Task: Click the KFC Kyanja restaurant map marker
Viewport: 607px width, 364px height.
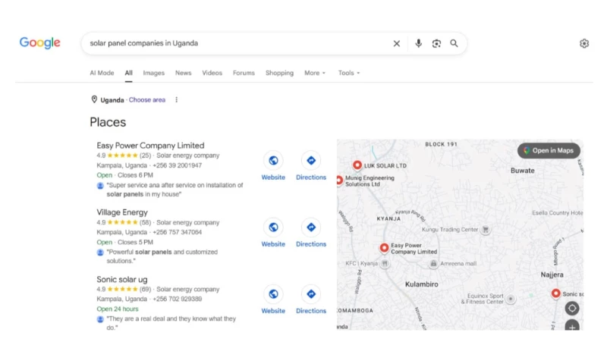Action: (385, 263)
